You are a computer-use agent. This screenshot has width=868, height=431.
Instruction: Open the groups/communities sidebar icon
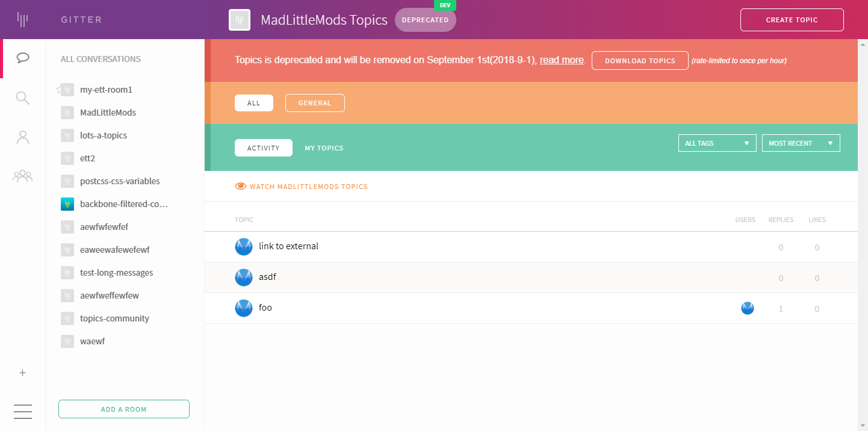[x=23, y=176]
